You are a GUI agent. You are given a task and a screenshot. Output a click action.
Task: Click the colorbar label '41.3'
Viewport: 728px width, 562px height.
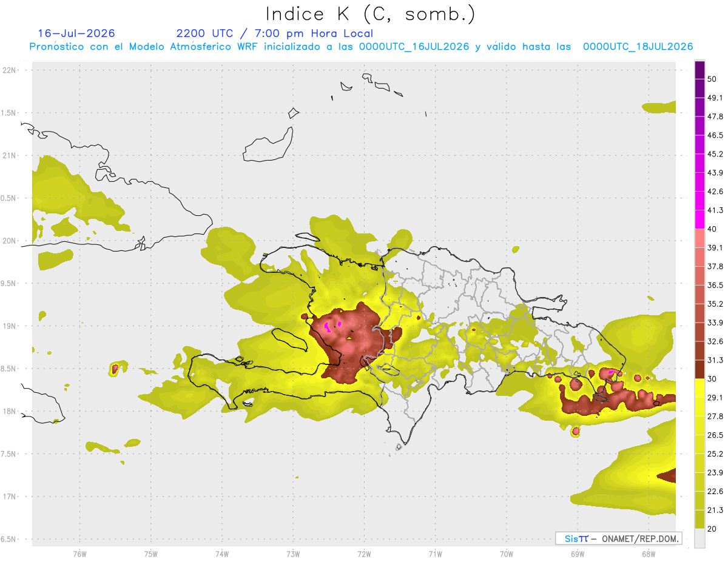[x=715, y=210]
